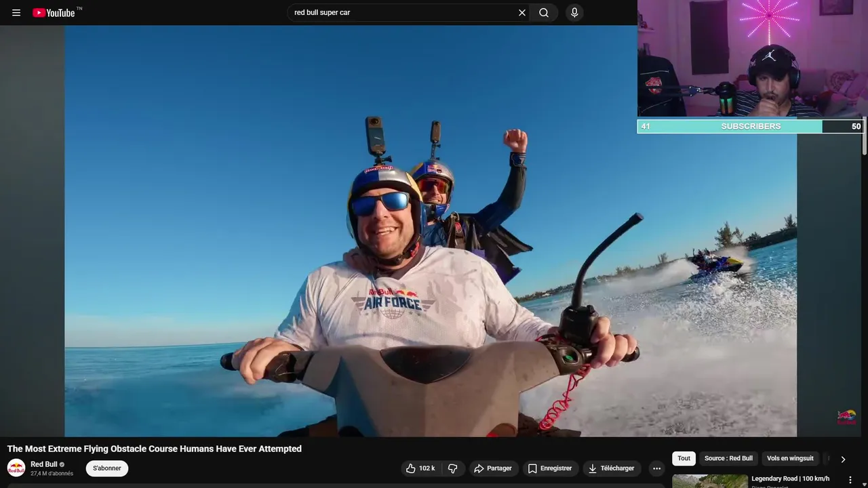Click the streamer webcam overlay

(x=753, y=59)
